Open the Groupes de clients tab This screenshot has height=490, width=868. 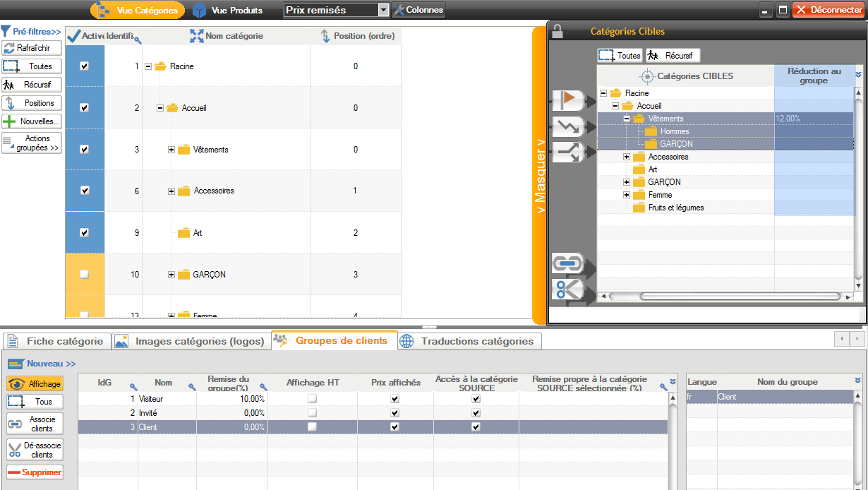point(334,341)
